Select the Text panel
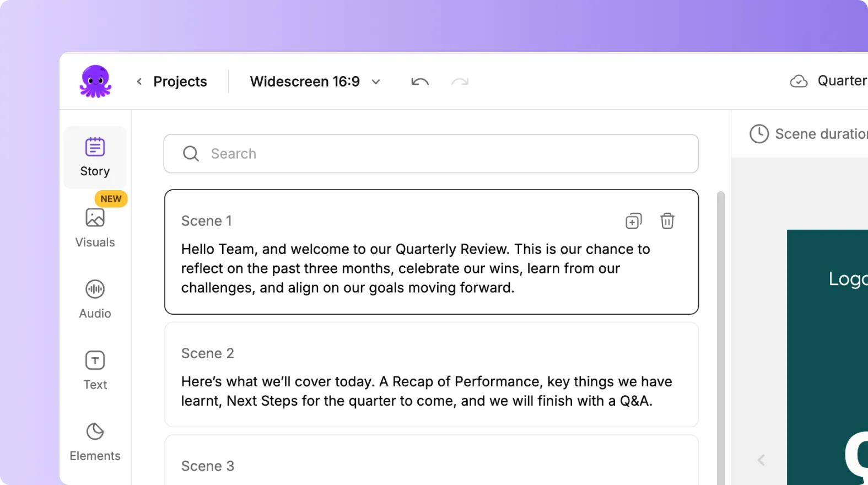The height and width of the screenshot is (485, 868). pos(95,370)
